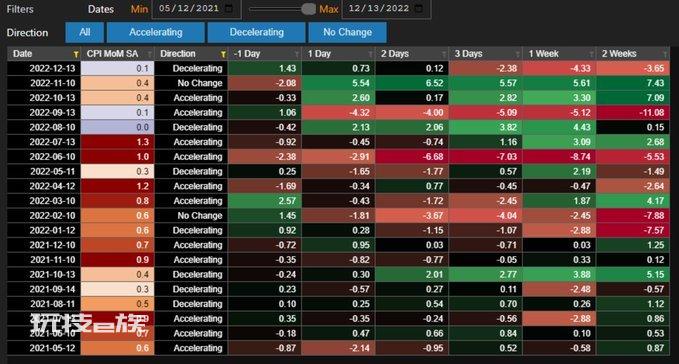
Task: Click the filter icon on 3 Days column
Action: pyautogui.click(x=517, y=54)
